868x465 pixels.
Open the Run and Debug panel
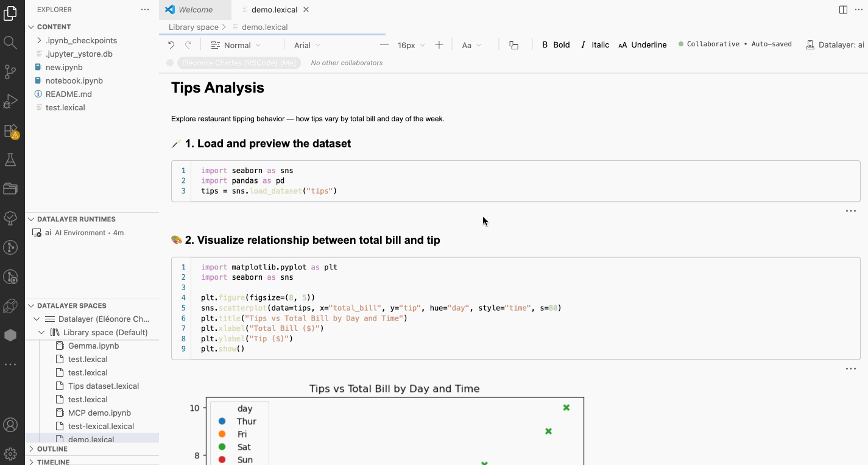[x=12, y=101]
